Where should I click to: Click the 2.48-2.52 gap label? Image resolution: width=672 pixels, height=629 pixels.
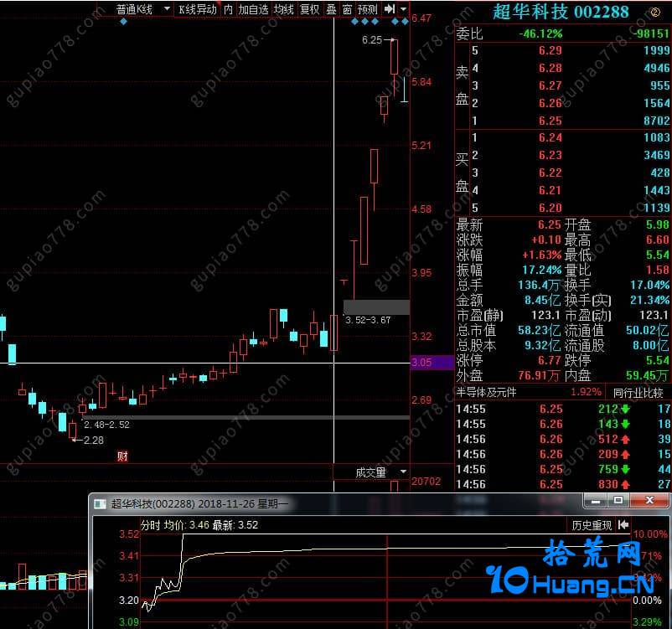point(106,425)
